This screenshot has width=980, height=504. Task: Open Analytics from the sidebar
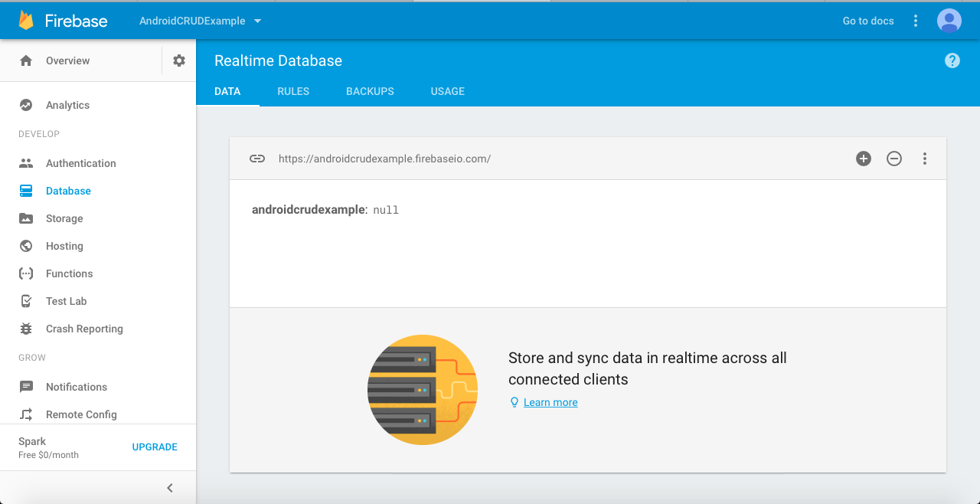coord(67,105)
